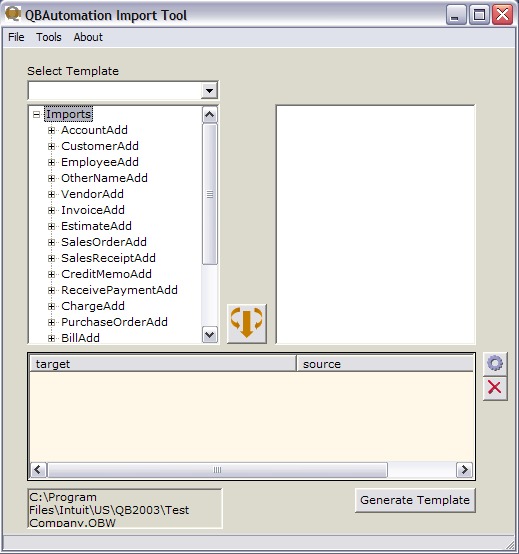Collapse the Imports tree root node
Image resolution: width=519 pixels, height=554 pixels.
[x=36, y=114]
